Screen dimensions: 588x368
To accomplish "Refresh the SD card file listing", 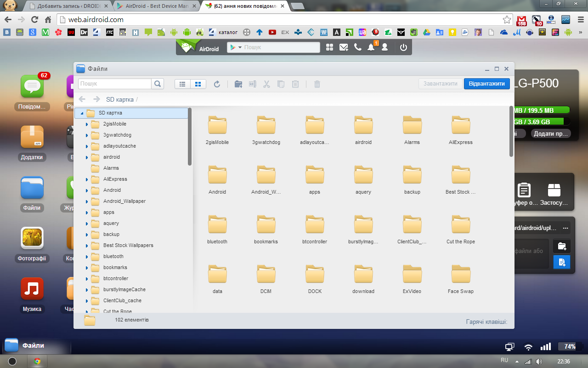I will pos(217,84).
